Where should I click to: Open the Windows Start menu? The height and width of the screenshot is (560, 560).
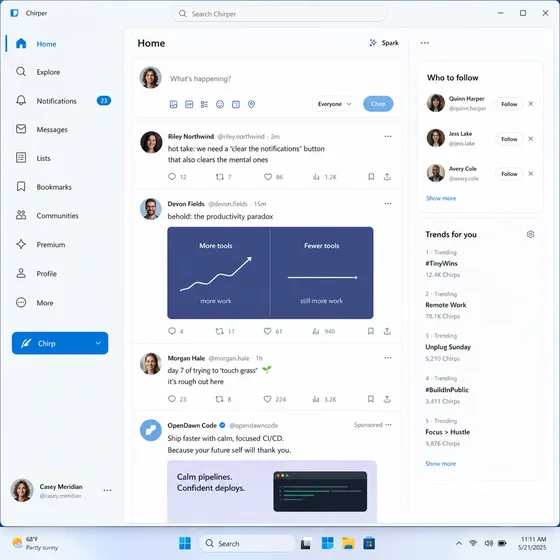tap(185, 544)
